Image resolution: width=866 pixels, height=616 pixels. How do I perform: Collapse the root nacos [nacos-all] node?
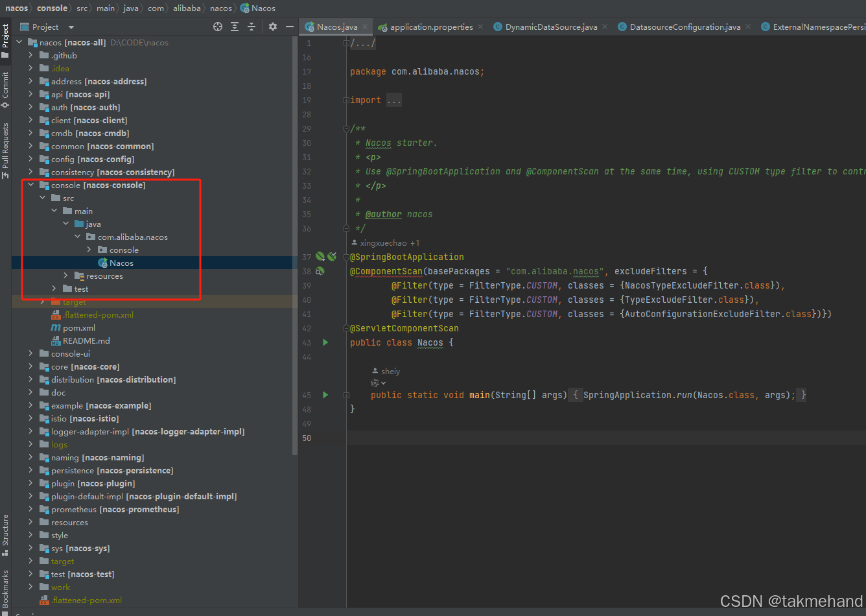pyautogui.click(x=19, y=42)
